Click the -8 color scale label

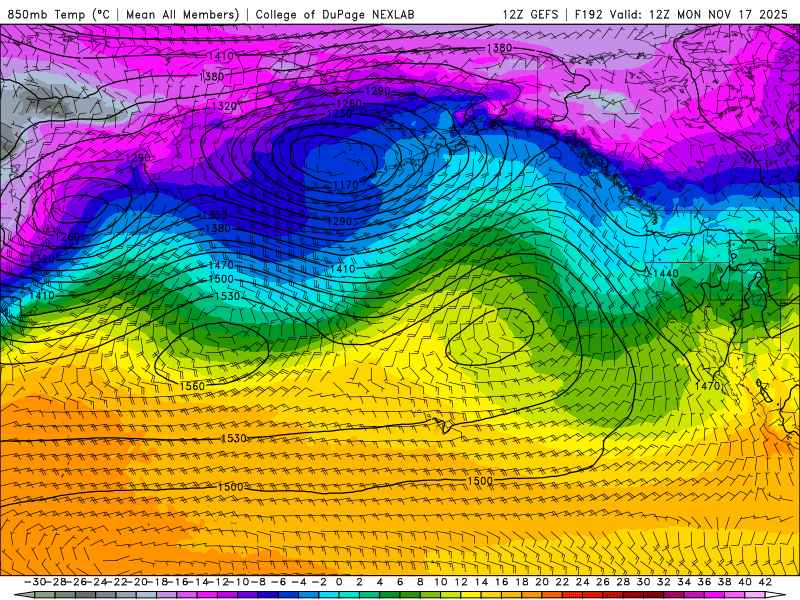click(x=256, y=582)
